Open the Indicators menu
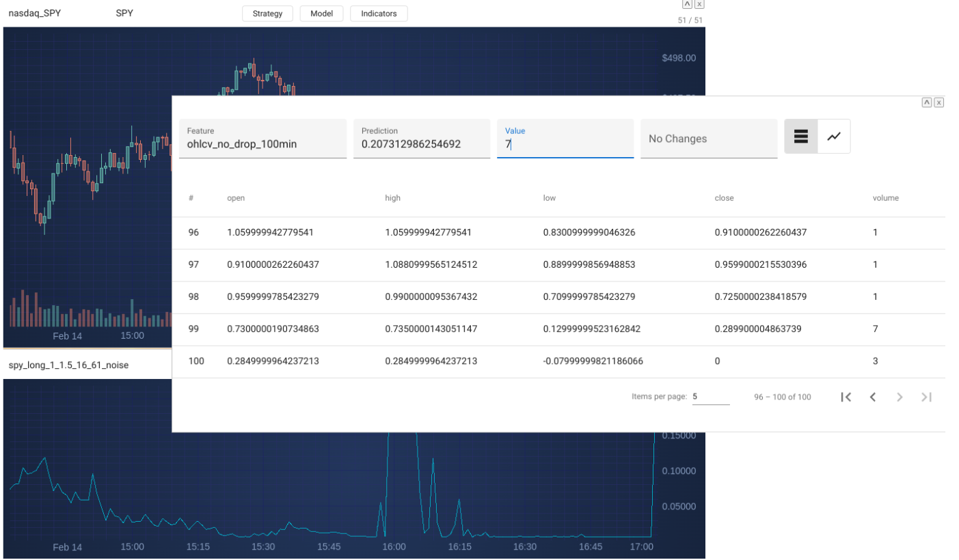 [x=379, y=14]
